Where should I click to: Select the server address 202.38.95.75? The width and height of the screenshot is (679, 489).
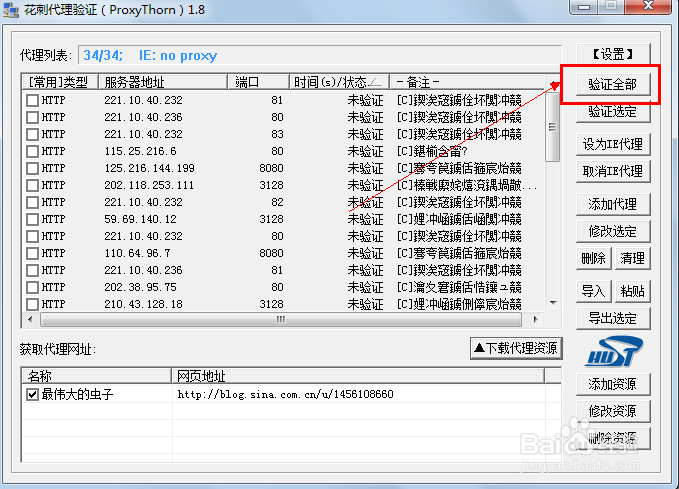(x=140, y=288)
